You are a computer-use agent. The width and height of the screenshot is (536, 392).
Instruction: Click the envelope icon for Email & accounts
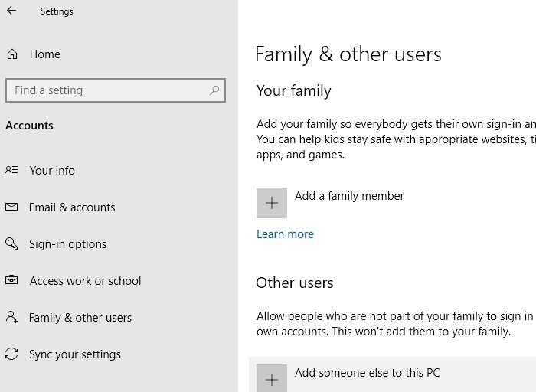(11, 207)
